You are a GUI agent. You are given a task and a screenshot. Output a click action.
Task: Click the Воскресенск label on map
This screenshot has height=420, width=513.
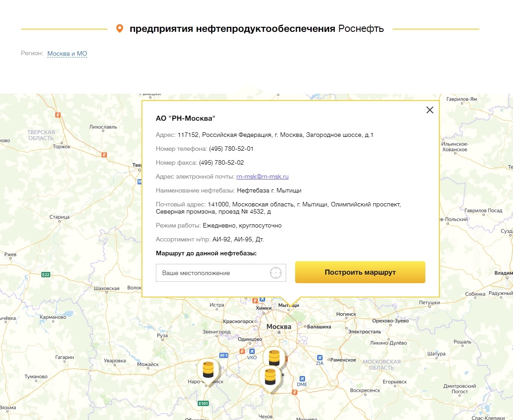pos(365,390)
